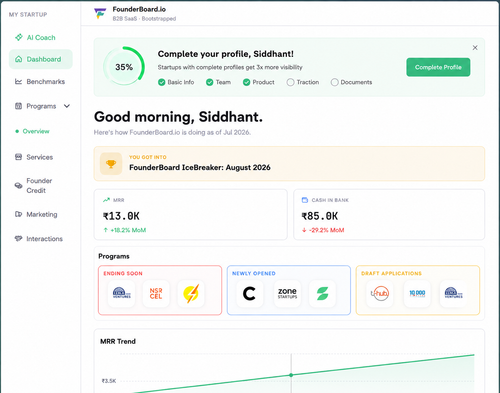Open the lightning bolt program logo
This screenshot has width=500, height=393.
coord(191,293)
